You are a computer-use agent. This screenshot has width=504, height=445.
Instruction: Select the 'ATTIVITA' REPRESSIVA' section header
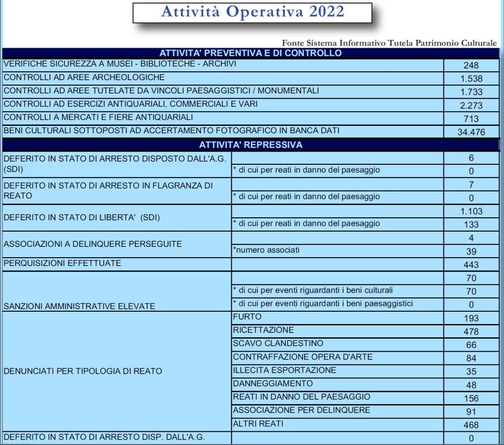pyautogui.click(x=251, y=145)
